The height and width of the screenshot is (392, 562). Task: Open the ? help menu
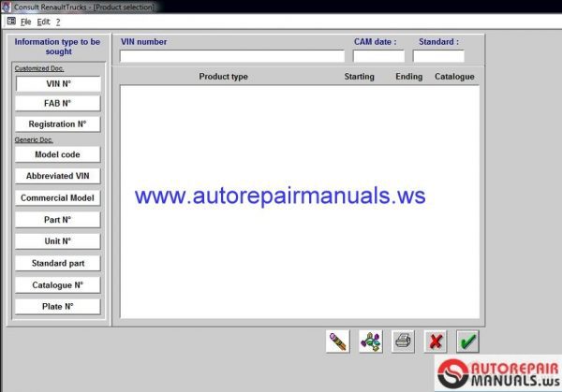click(58, 22)
